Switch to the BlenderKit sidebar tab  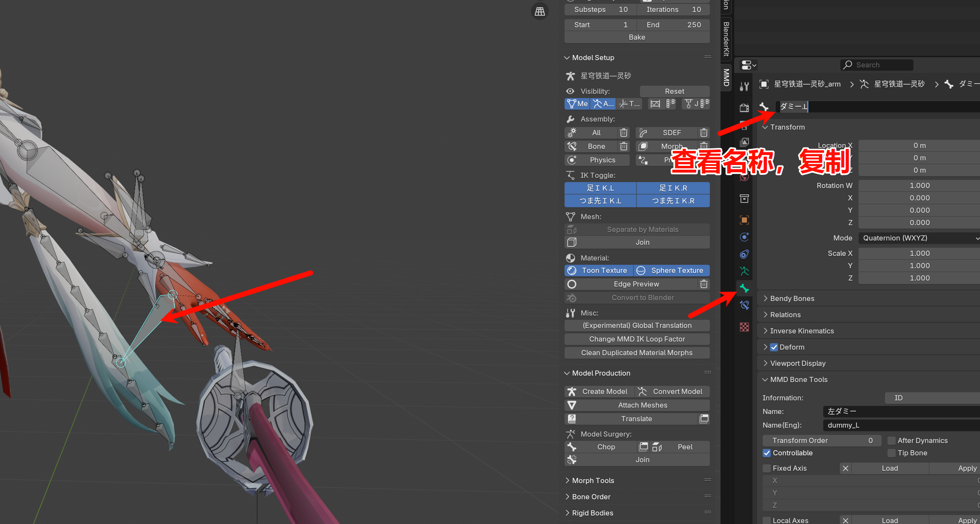point(726,39)
